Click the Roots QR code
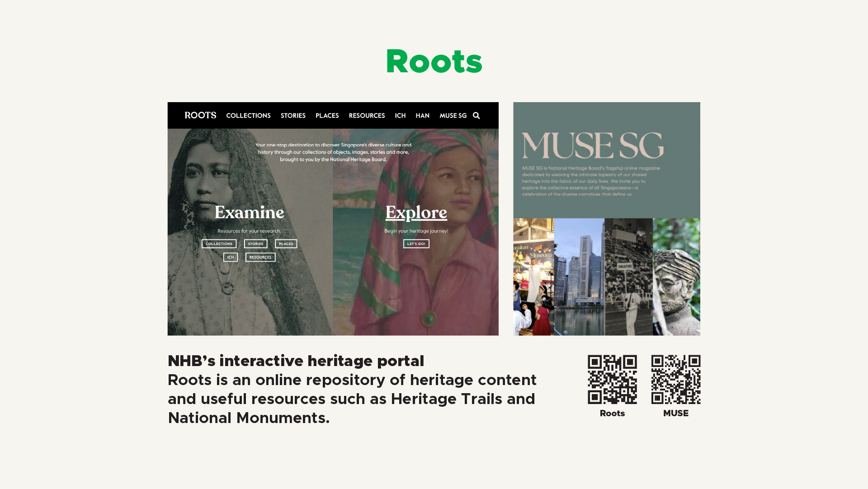Viewport: 868px width, 489px height. point(612,379)
